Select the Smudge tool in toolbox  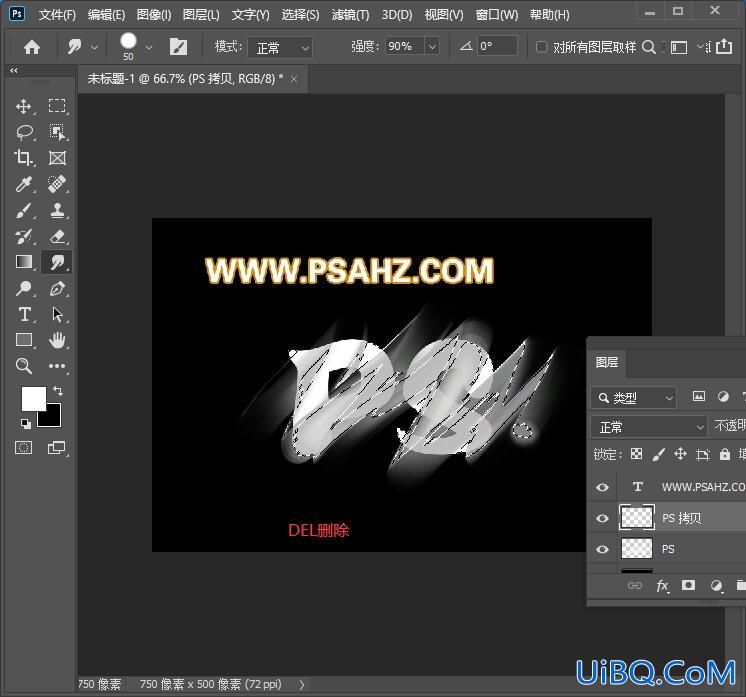[57, 262]
